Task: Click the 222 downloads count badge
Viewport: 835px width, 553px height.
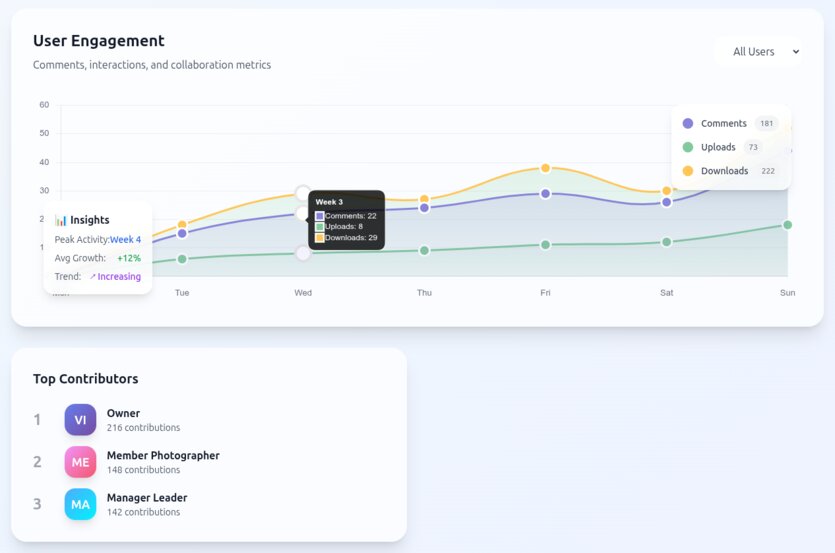Action: (768, 171)
